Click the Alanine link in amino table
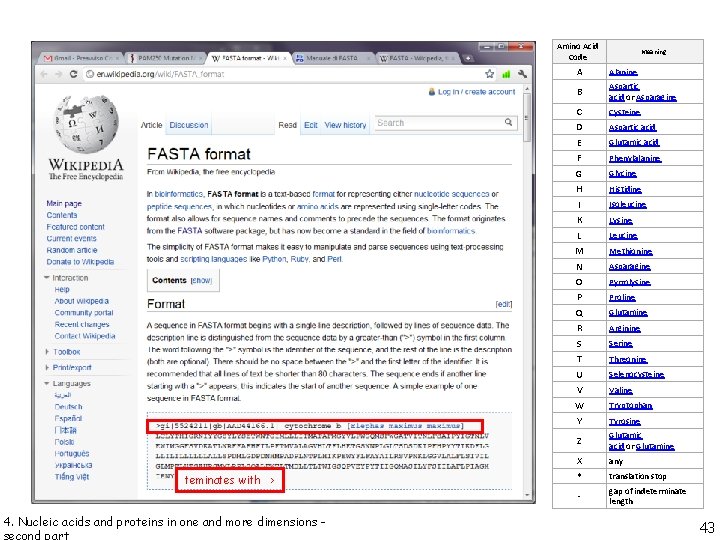 pyautogui.click(x=623, y=72)
